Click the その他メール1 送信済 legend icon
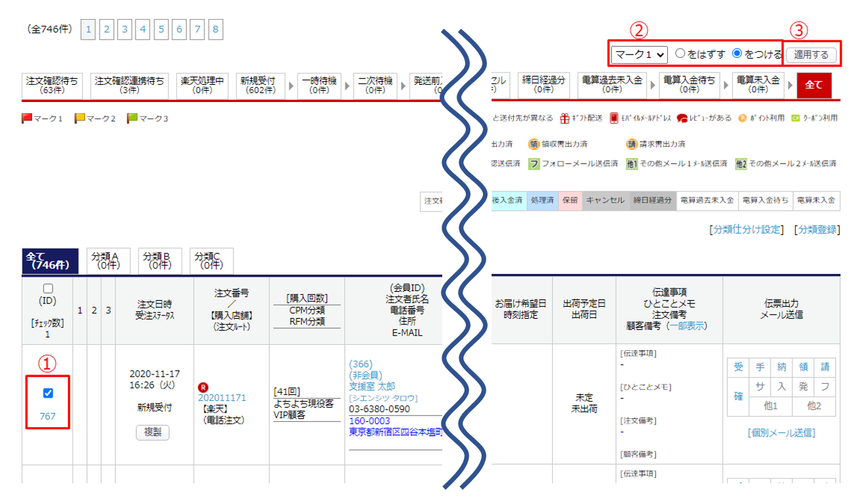This screenshot has height=499, width=868. (632, 164)
